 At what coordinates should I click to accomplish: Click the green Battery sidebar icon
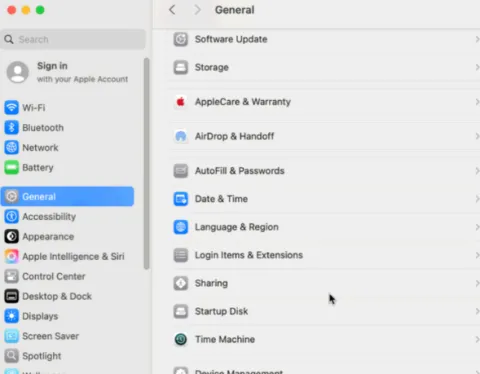coord(12,168)
